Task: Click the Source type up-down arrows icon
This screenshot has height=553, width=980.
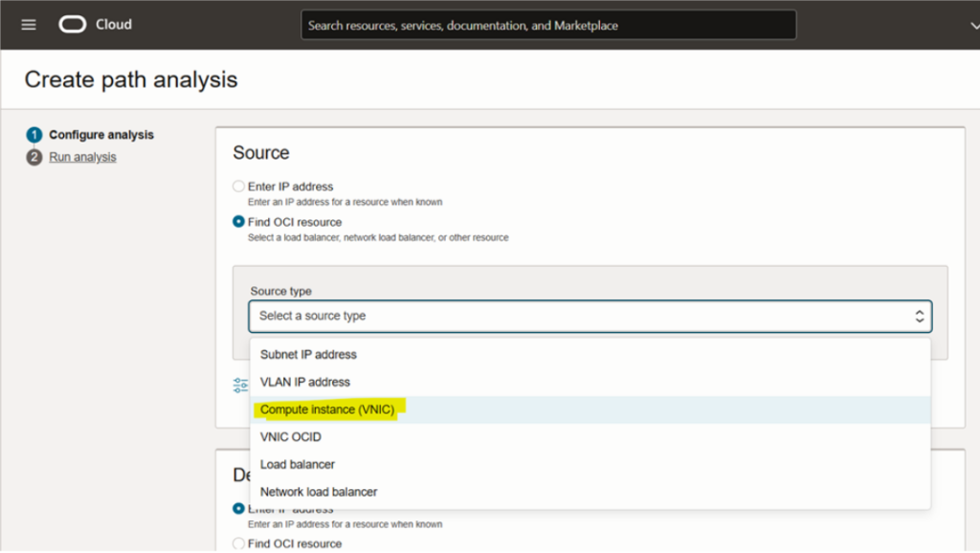Action: (919, 316)
